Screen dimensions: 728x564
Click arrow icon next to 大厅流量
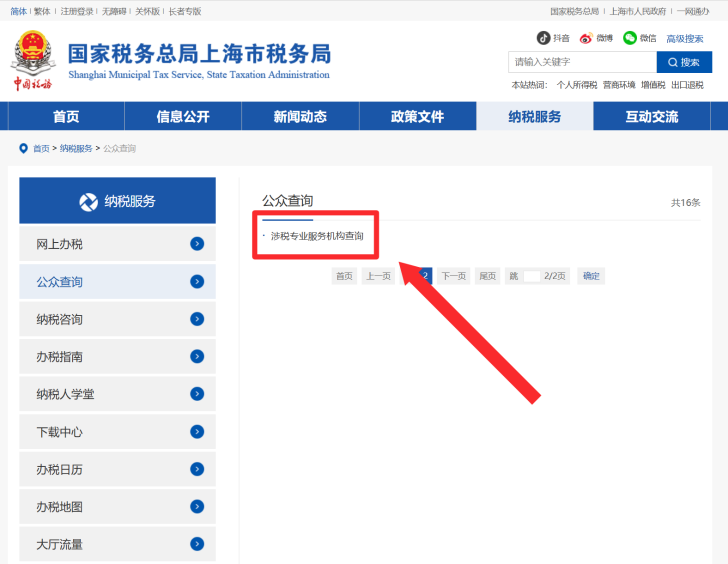point(197,544)
